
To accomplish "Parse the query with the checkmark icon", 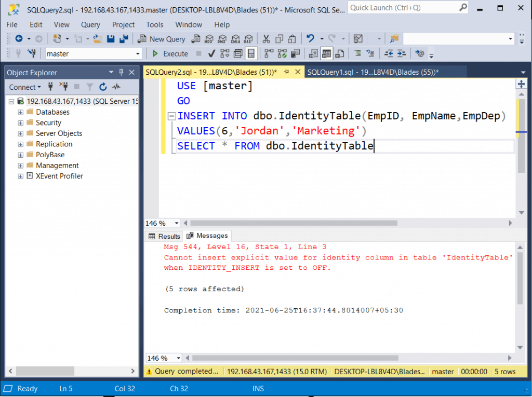I will click(x=211, y=53).
